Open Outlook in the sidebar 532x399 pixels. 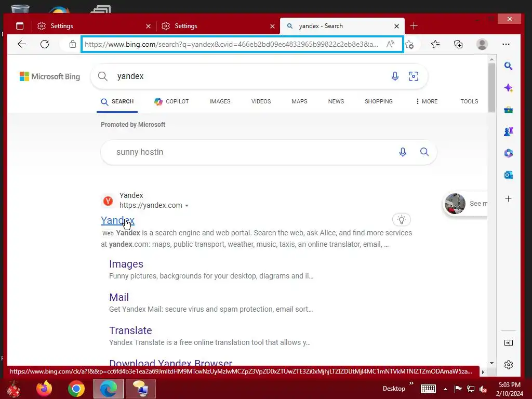pos(508,175)
